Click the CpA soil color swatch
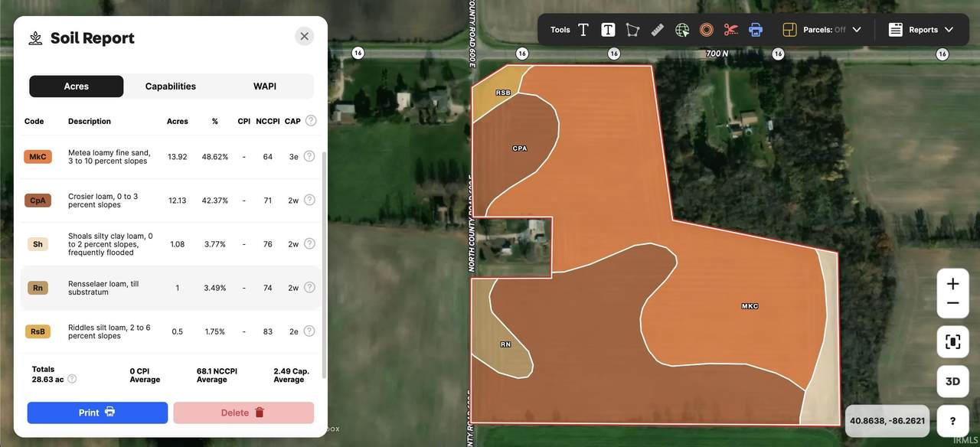The image size is (980, 447). point(38,201)
